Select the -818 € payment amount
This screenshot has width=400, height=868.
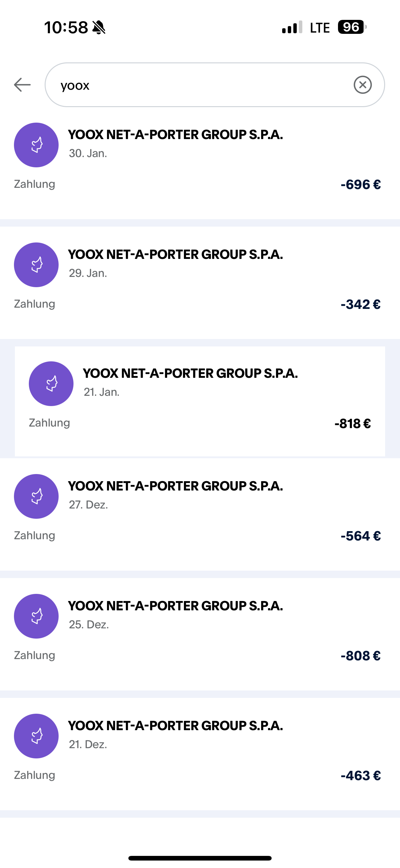(353, 424)
